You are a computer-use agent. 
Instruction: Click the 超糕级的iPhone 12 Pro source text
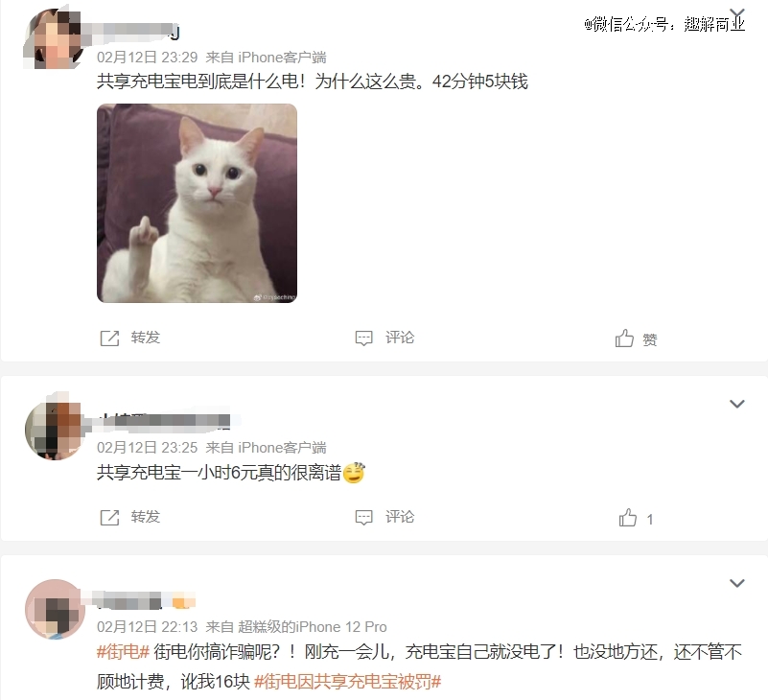click(313, 627)
